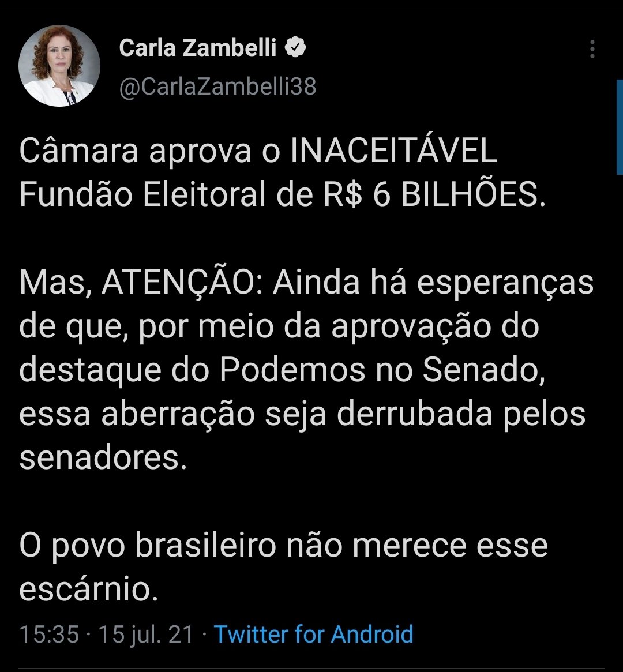
Task: Click the blue verified badge icon
Action: 295,47
